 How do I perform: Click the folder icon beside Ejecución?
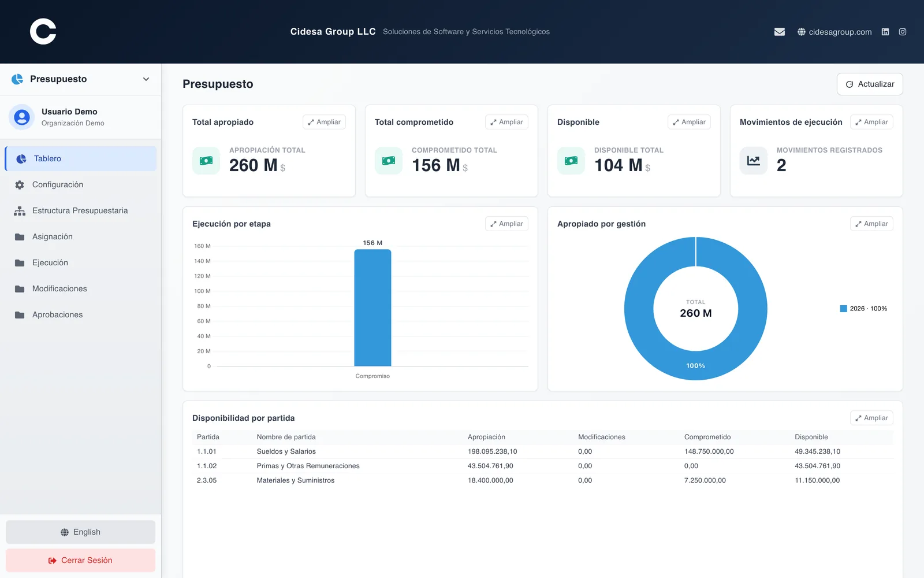click(x=20, y=263)
